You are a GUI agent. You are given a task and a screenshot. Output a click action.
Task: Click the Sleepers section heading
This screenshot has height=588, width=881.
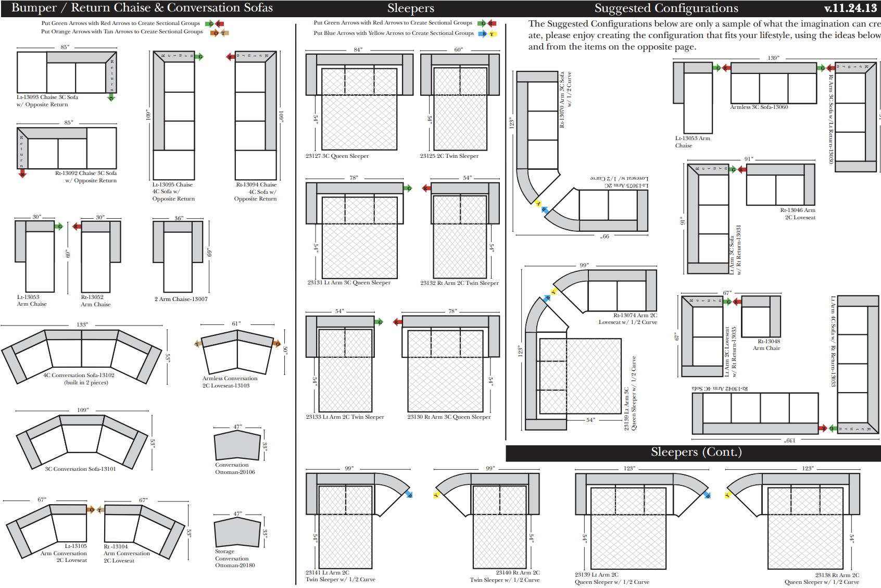[x=410, y=8]
